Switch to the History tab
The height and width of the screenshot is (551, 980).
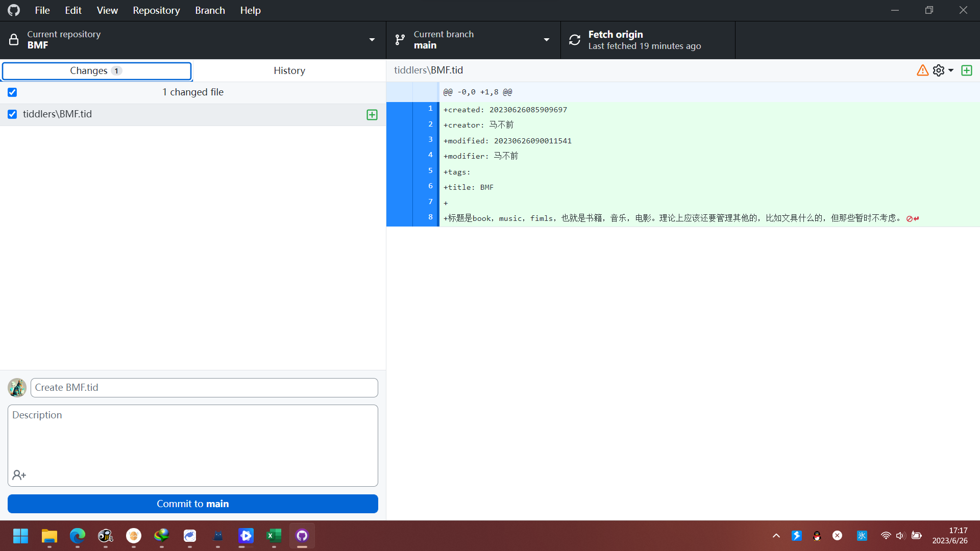point(289,70)
